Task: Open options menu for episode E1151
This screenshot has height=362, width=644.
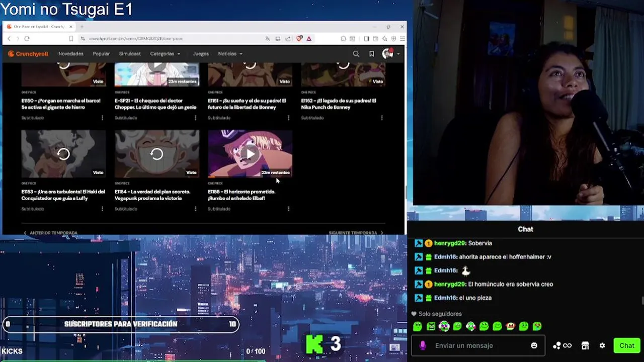Action: point(288,118)
